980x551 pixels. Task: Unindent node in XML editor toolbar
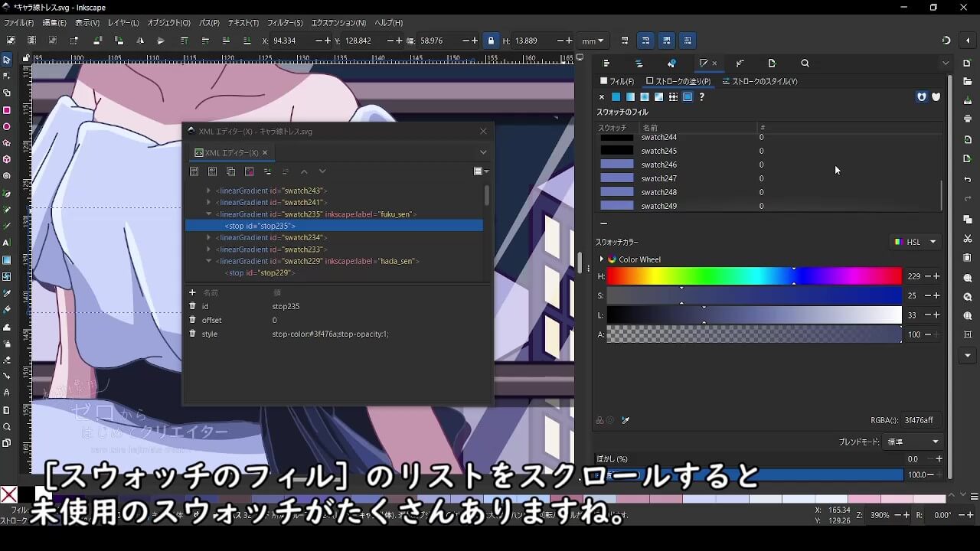pyautogui.click(x=268, y=172)
